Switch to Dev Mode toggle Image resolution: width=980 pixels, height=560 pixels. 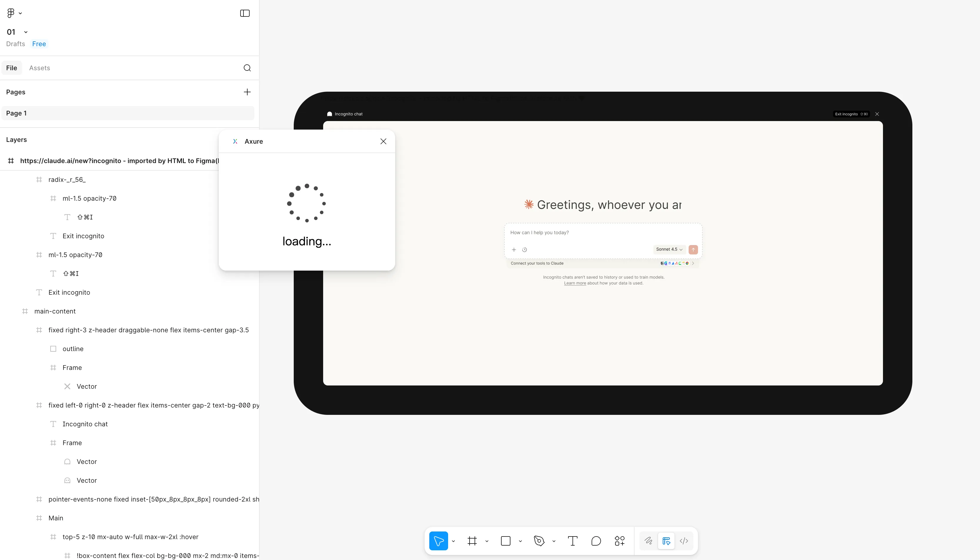click(x=684, y=541)
